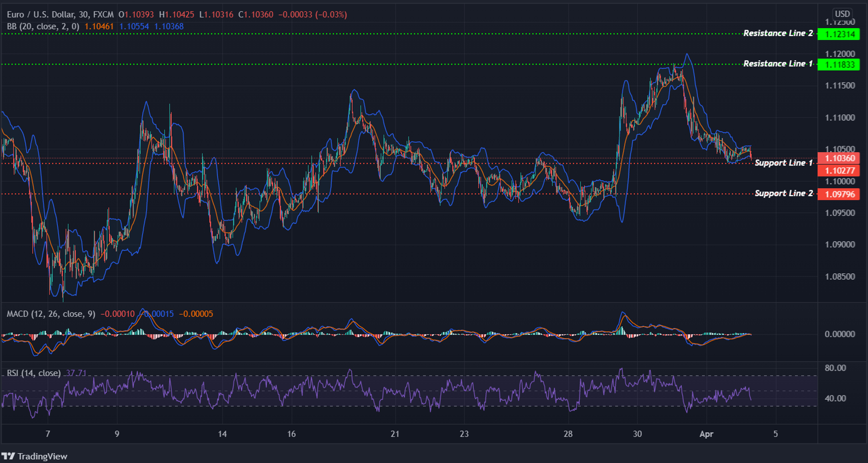Click the TradingView logo
The width and height of the screenshot is (868, 463).
tap(35, 456)
